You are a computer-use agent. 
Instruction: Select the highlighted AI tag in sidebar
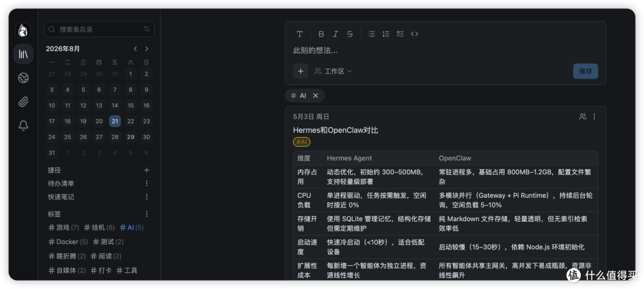[131, 228]
